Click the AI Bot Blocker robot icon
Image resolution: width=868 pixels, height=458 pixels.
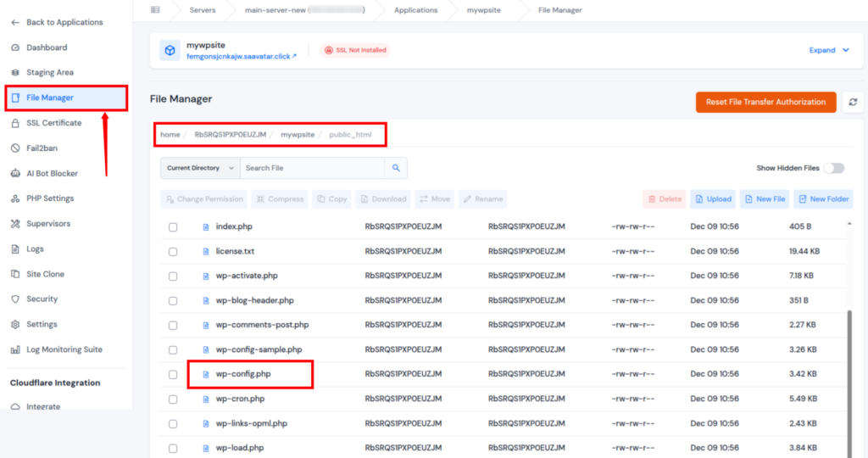pyautogui.click(x=15, y=173)
